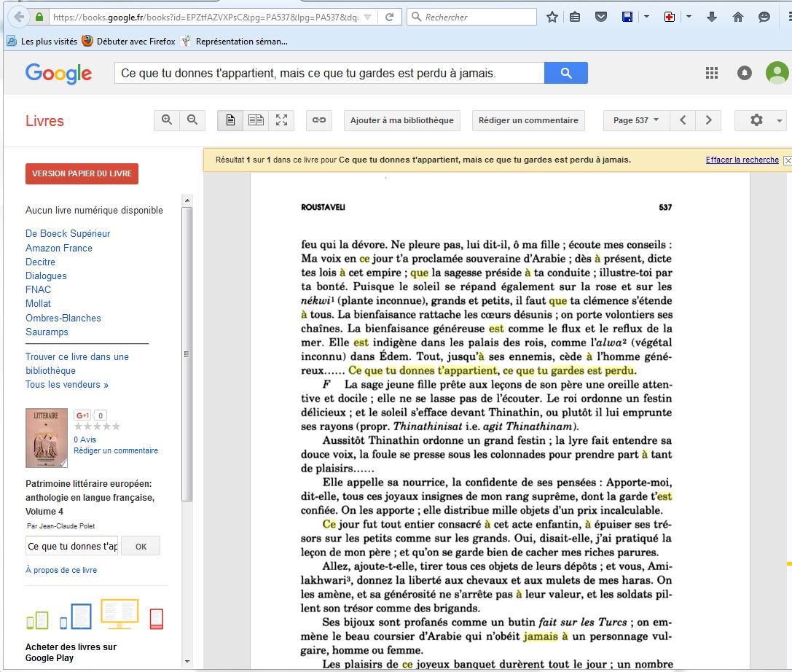Click 'Effacer la recherche' link

click(742, 160)
